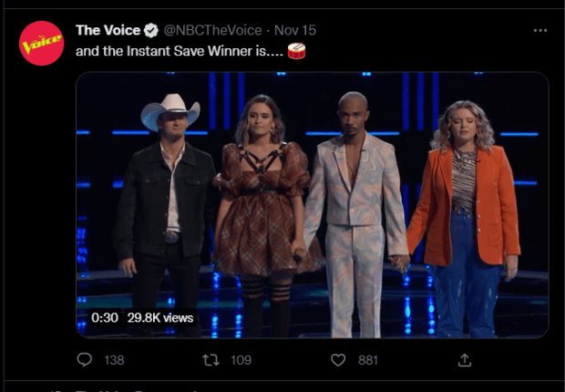The width and height of the screenshot is (565, 392).
Task: Click the 138 reply count
Action: coord(113,360)
